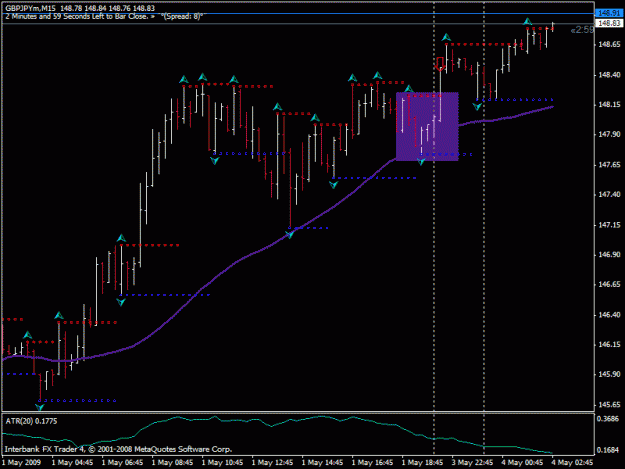Click the up fractal at the 146.90 red dotted line

121,238
